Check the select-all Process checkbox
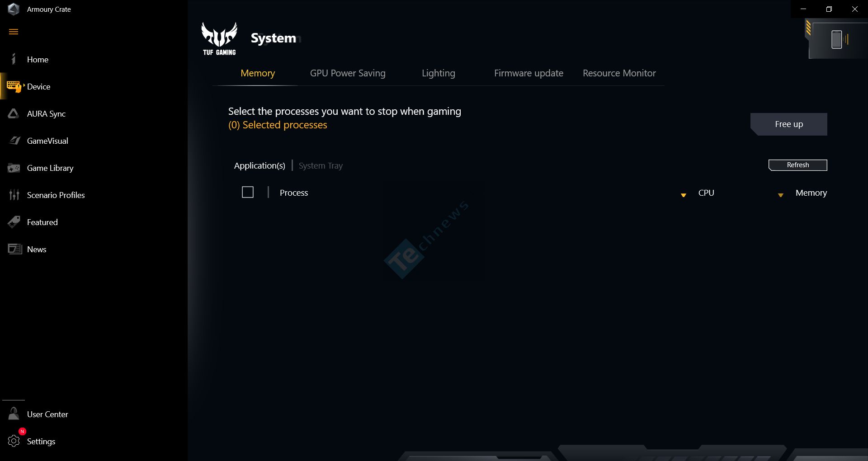The image size is (868, 461). click(248, 193)
